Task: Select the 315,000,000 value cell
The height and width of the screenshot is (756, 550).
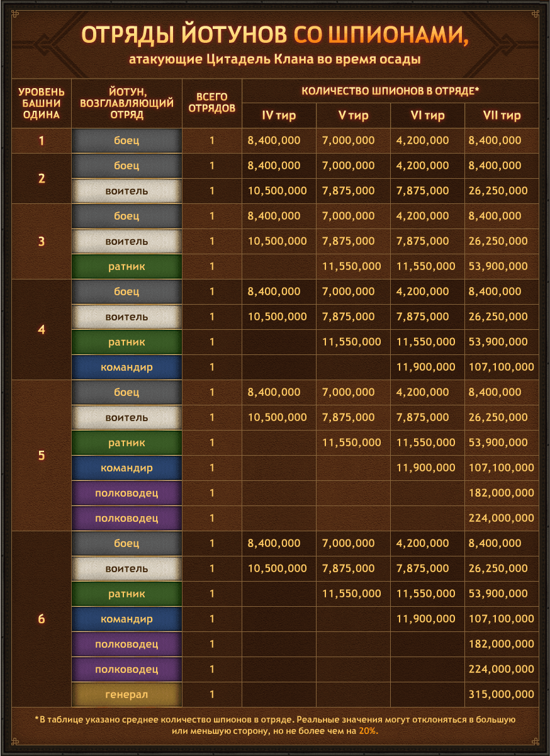Action: (x=502, y=694)
